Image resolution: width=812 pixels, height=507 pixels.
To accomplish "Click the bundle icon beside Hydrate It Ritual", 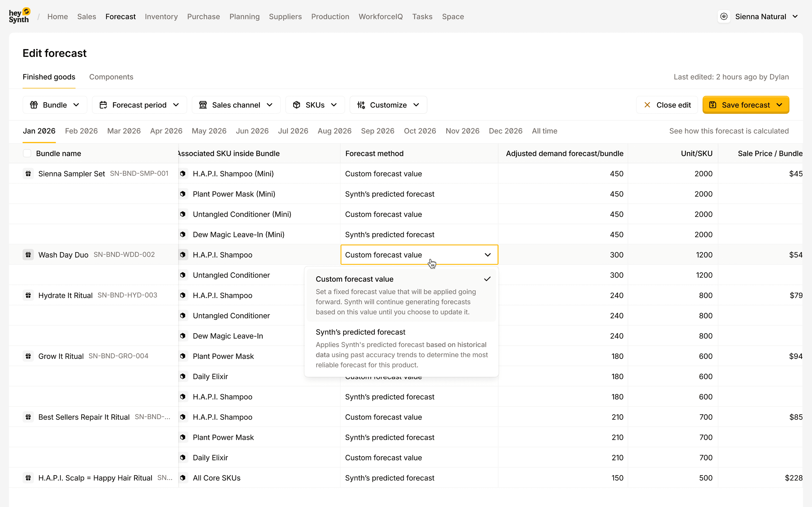I will tap(28, 295).
